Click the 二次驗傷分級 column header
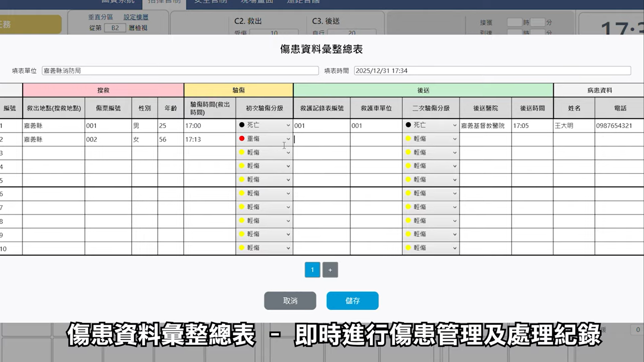This screenshot has height=362, width=644. coord(431,108)
